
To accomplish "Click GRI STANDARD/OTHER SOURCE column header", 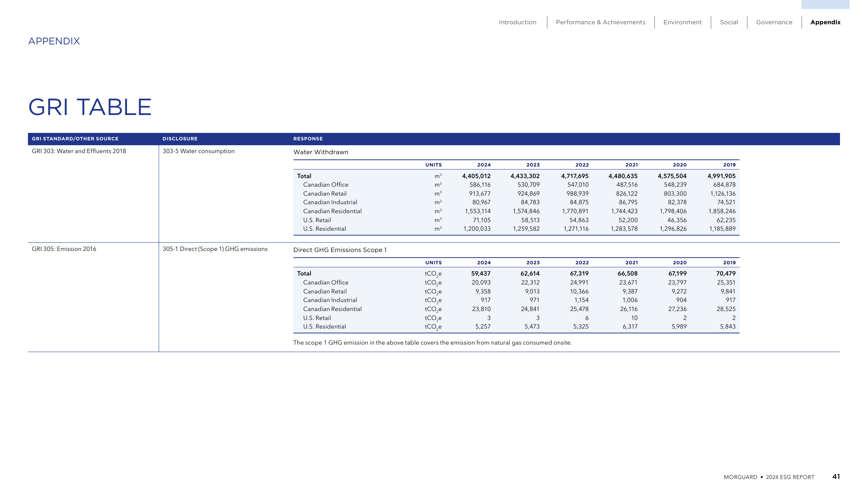I will (75, 139).
